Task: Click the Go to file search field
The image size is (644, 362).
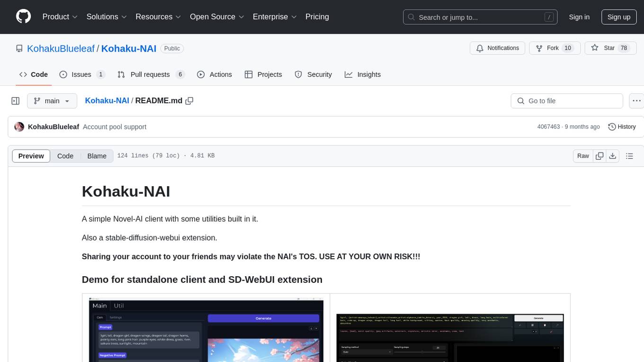Action: coord(567,101)
